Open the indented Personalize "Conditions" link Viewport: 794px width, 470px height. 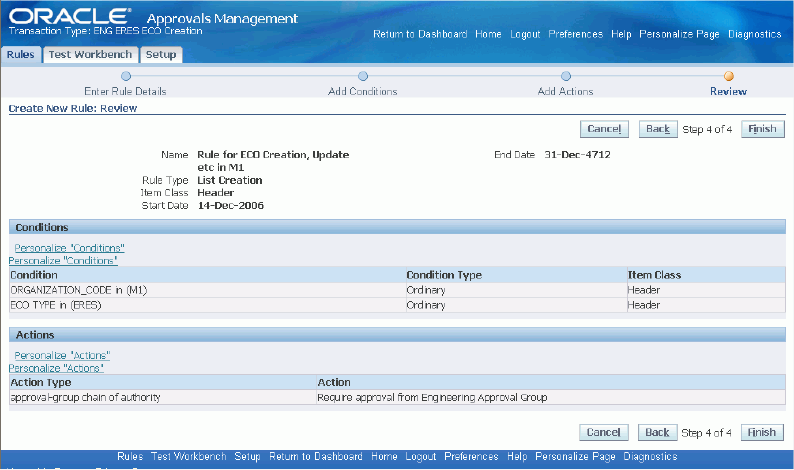point(69,248)
